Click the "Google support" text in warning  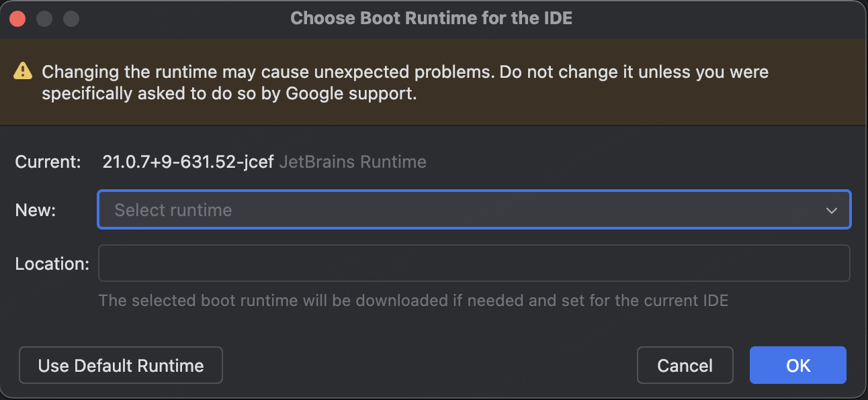(351, 94)
